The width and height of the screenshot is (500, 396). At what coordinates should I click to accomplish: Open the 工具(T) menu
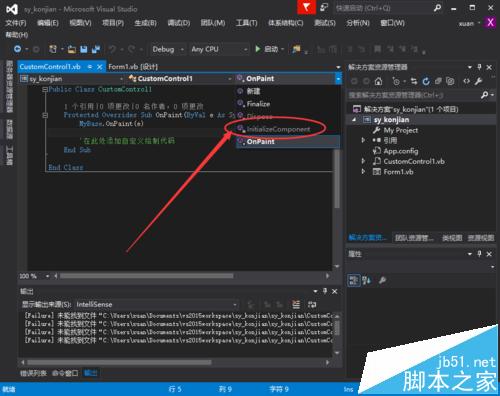[x=247, y=23]
